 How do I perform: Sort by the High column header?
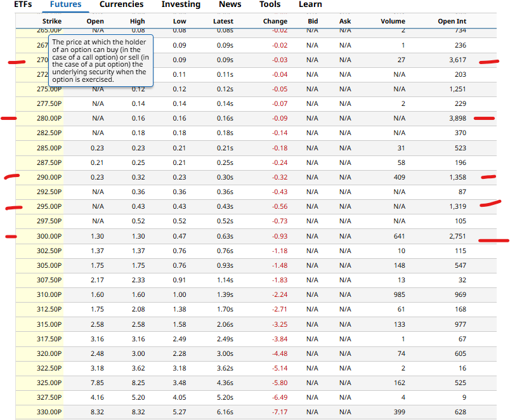pos(137,22)
